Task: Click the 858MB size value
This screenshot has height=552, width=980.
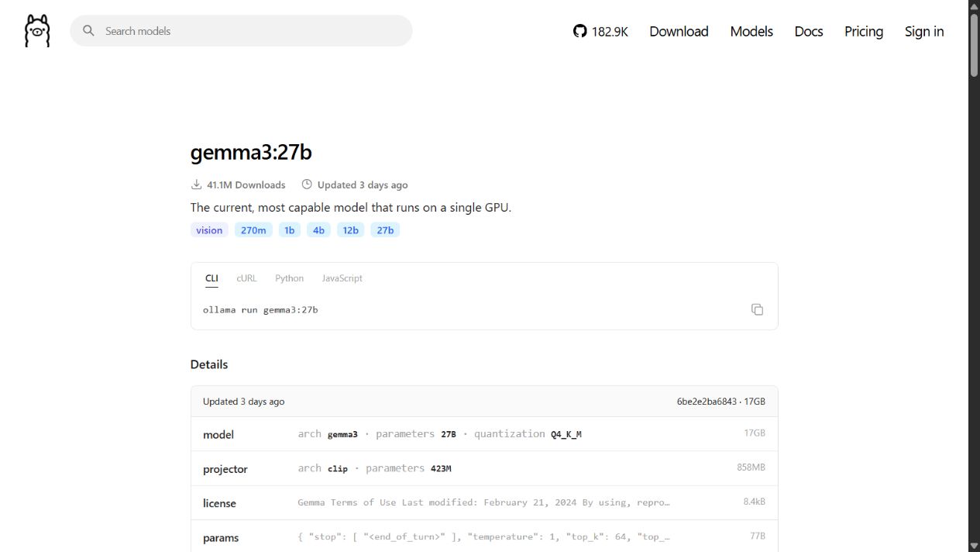Action: [x=751, y=467]
